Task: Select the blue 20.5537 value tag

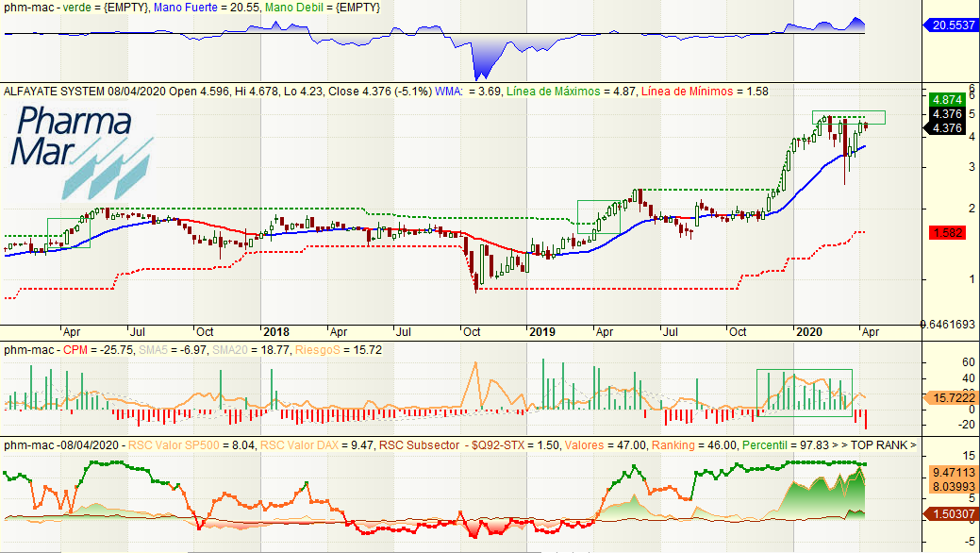Action: [x=950, y=25]
